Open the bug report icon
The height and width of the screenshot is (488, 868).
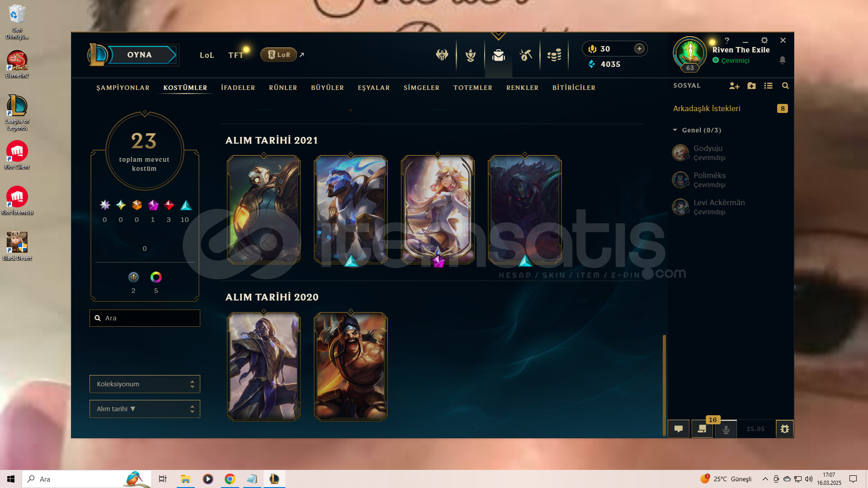click(785, 429)
